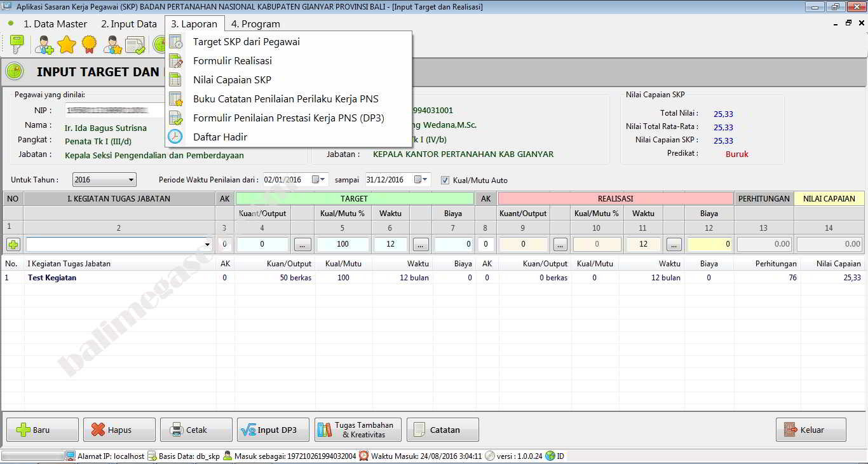Expand the Kegiatan Tugas Jabatan combo box
The image size is (868, 464).
tap(207, 244)
